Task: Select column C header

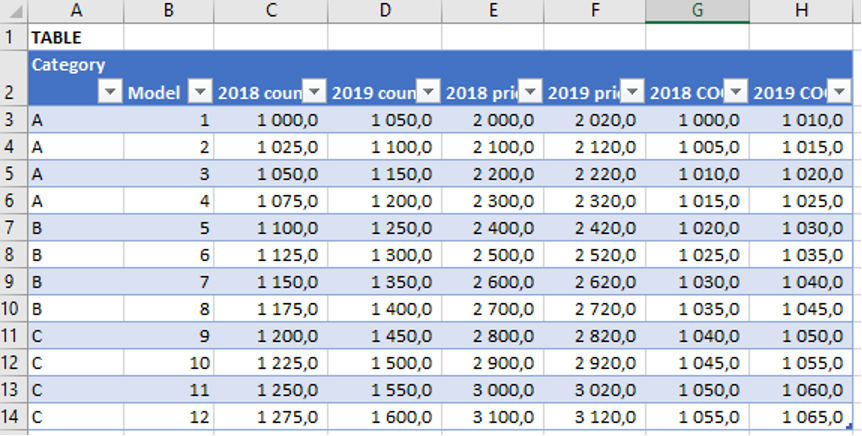Action: (271, 11)
